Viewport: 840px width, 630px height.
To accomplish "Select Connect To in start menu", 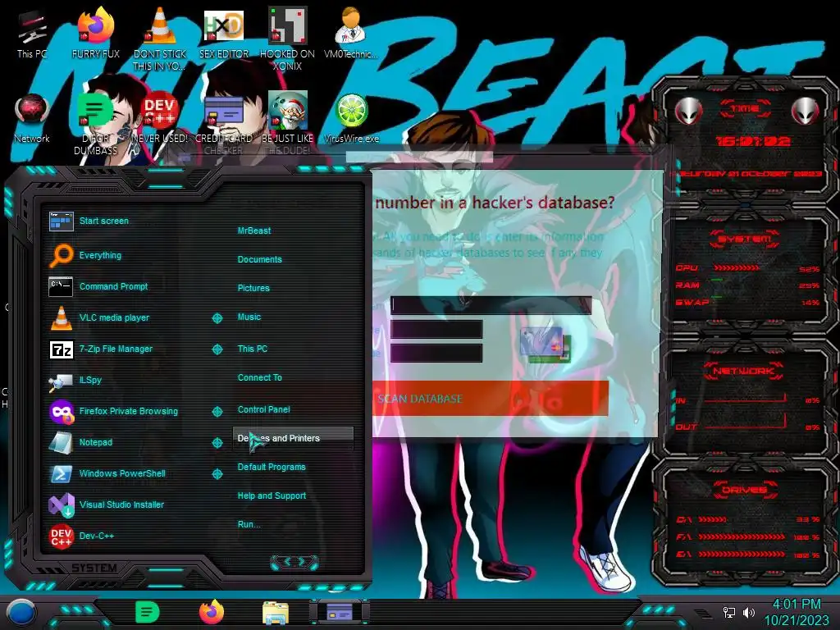I will click(259, 377).
